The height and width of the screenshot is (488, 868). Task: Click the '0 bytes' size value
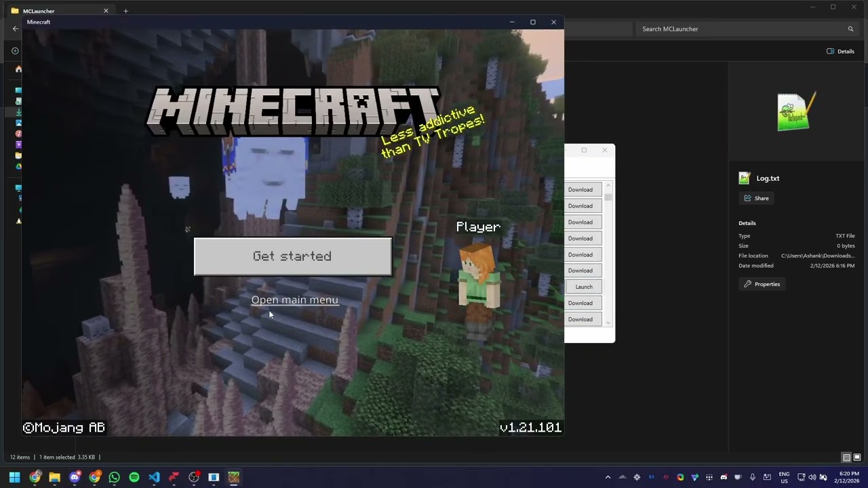click(846, 246)
